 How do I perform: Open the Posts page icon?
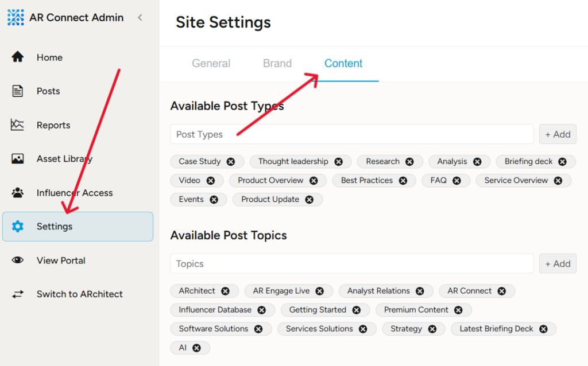(18, 91)
